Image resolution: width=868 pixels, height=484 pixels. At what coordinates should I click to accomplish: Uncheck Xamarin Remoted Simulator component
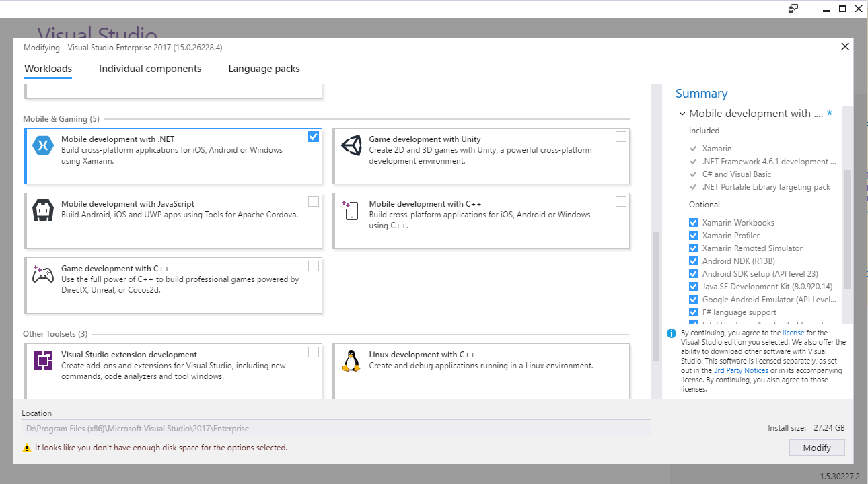[694, 248]
